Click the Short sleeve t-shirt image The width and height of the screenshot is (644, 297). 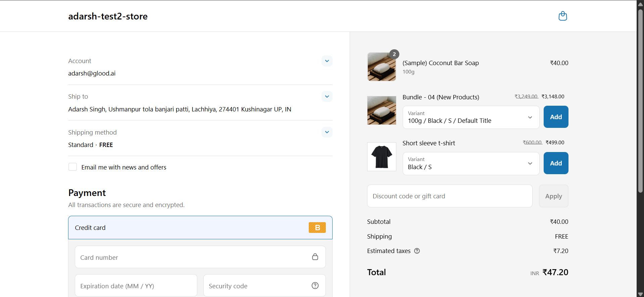382,157
